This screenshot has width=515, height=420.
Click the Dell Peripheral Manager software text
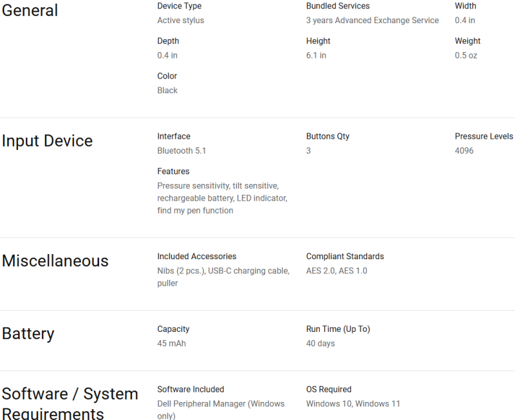221,410
